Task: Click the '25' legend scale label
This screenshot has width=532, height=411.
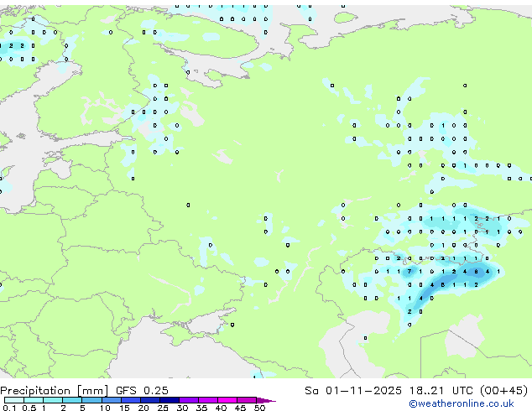Action: (163, 408)
